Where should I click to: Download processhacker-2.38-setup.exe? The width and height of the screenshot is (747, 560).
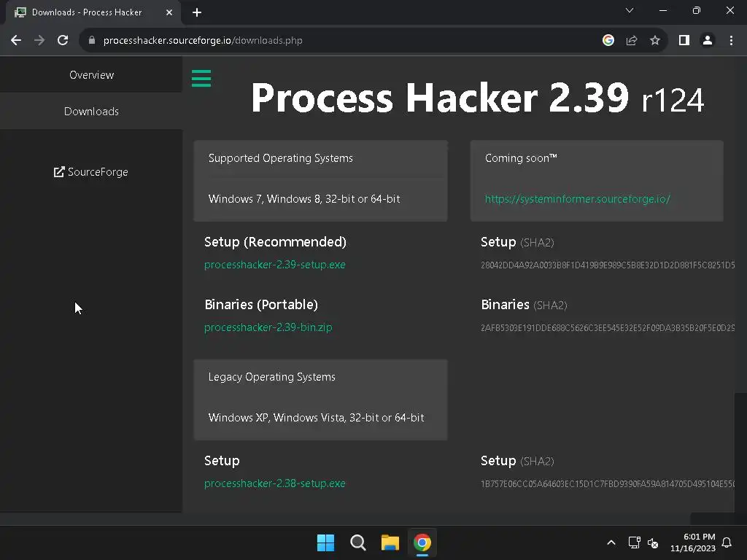275,483
